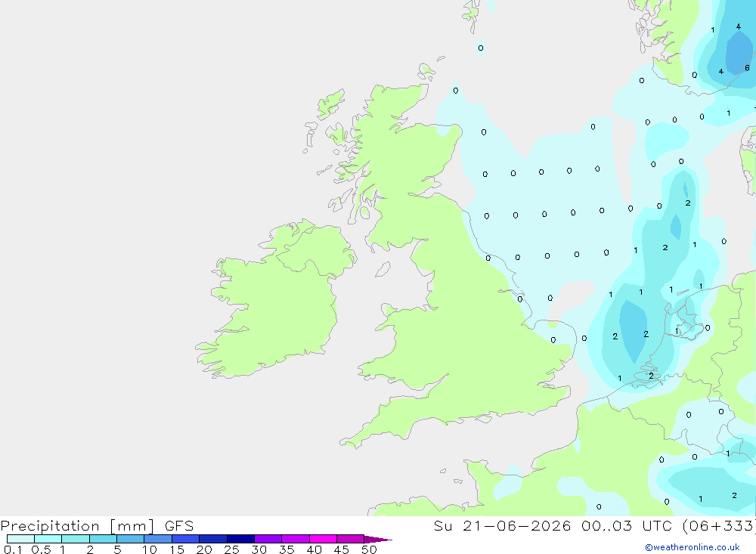Click the "Su 21-06-2026" date text
The height and width of the screenshot is (554, 756).
coord(502,526)
